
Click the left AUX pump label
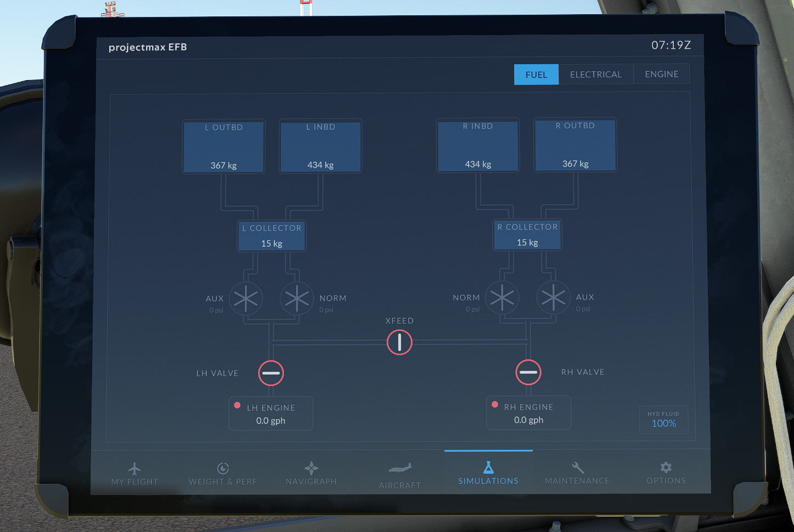(x=215, y=299)
